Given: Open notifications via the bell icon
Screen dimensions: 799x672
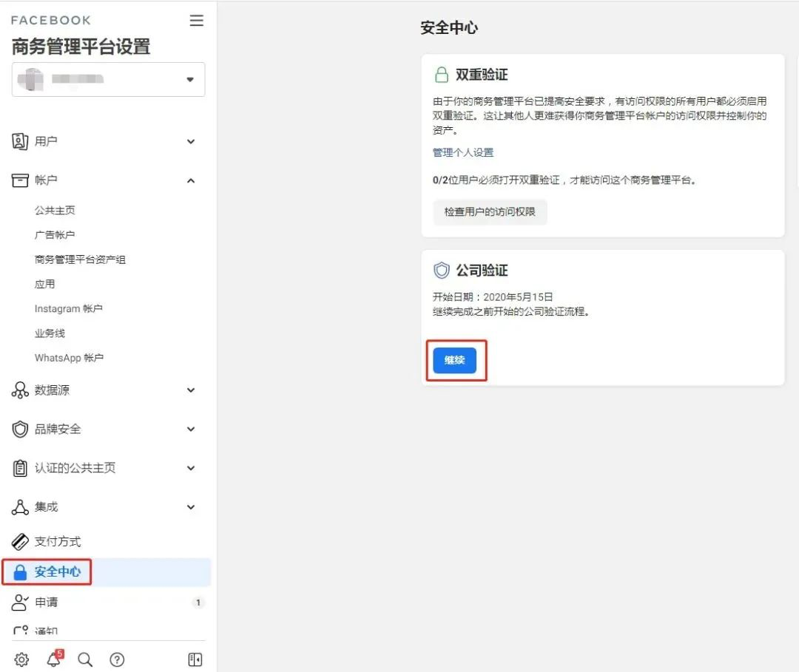Looking at the screenshot, I should tap(53, 659).
